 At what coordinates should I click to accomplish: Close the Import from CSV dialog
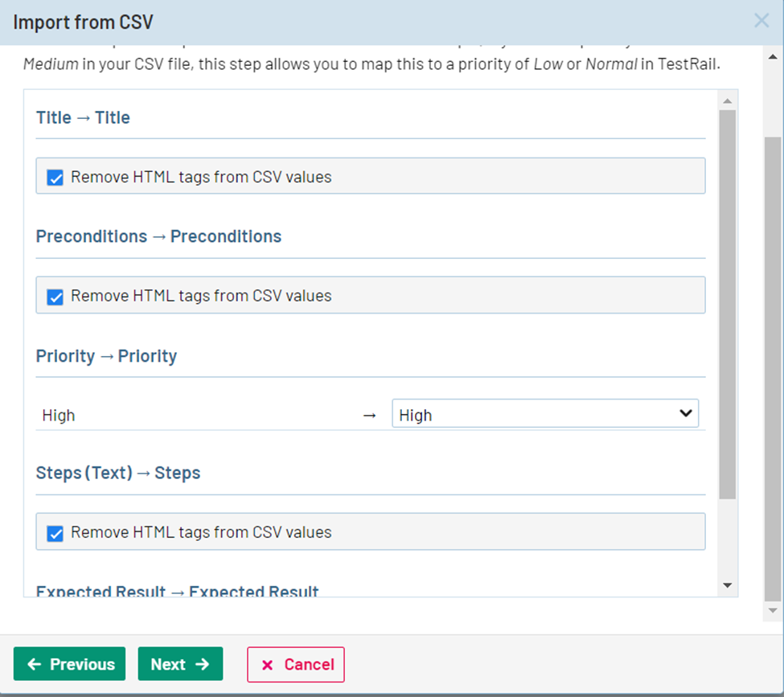(x=761, y=22)
